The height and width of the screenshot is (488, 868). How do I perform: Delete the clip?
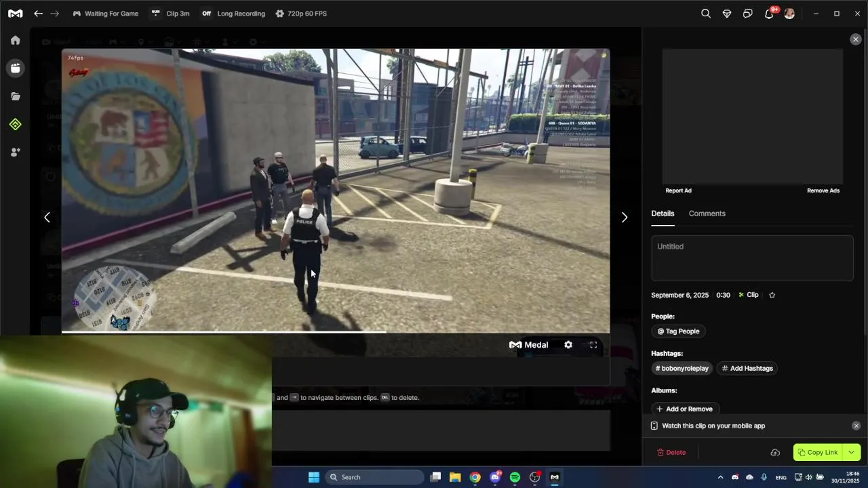(x=671, y=453)
